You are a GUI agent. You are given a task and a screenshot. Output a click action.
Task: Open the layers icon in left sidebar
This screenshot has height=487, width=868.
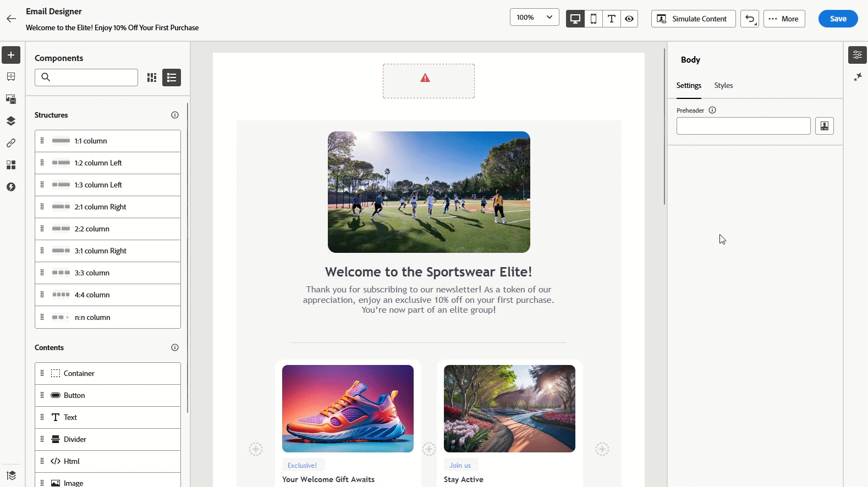pyautogui.click(x=11, y=121)
